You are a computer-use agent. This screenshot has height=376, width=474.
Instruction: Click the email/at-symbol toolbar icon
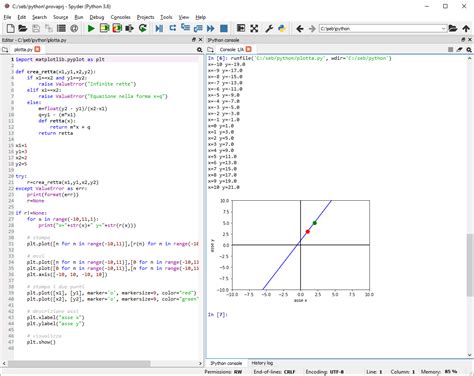[74, 28]
